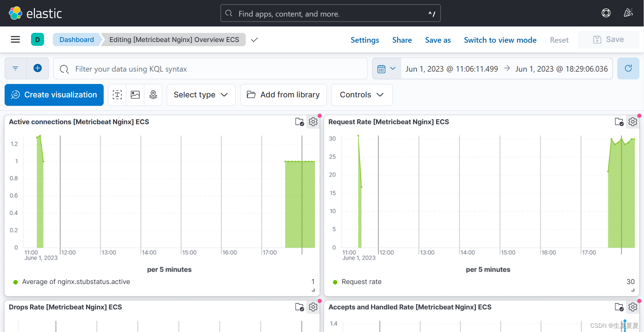644x332 pixels.
Task: Click the Create visualization button
Action: pos(54,95)
